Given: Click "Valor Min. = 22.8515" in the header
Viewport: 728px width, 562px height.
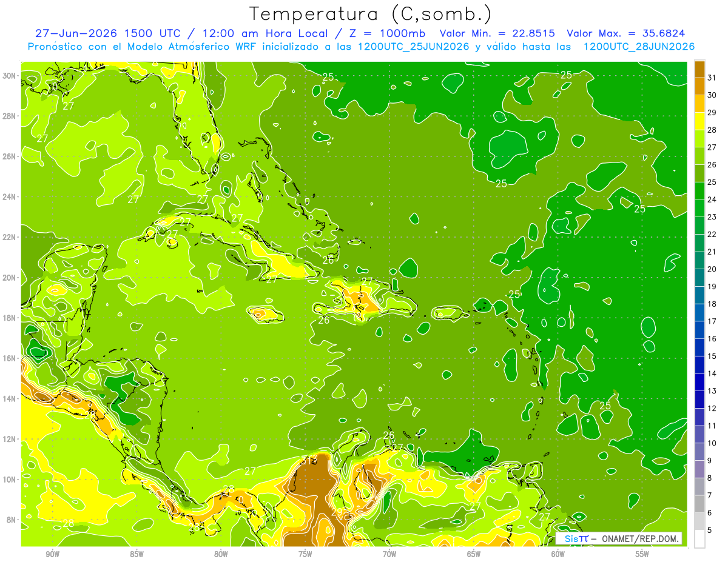Looking at the screenshot, I should coord(498,33).
